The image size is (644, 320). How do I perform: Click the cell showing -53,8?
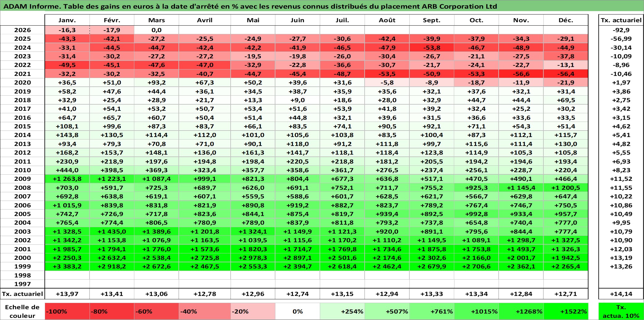432,48
